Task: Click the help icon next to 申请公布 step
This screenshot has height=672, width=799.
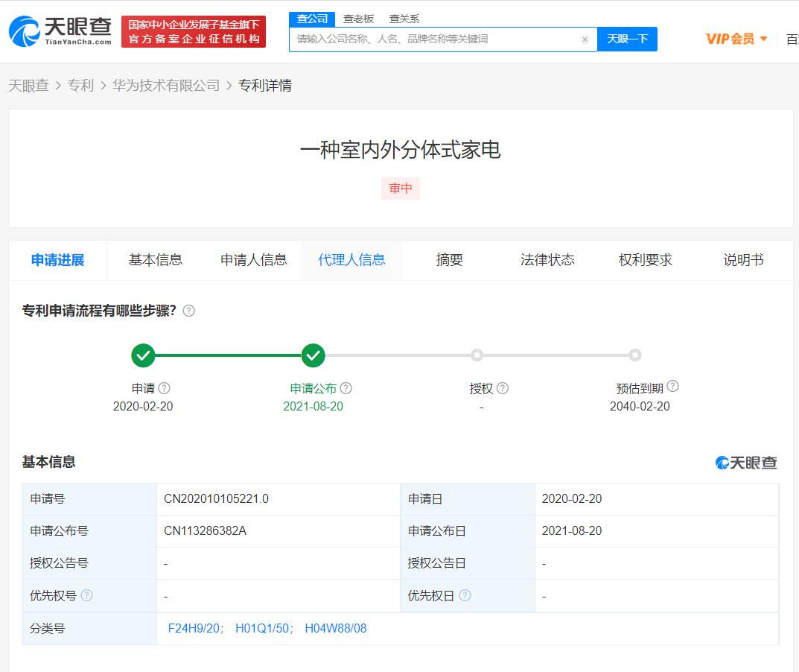Action: coord(346,388)
